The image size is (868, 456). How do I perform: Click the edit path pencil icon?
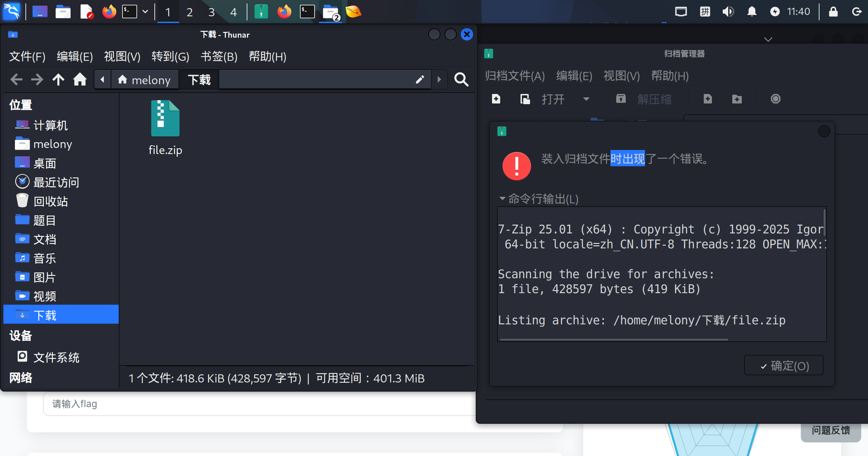[420, 80]
